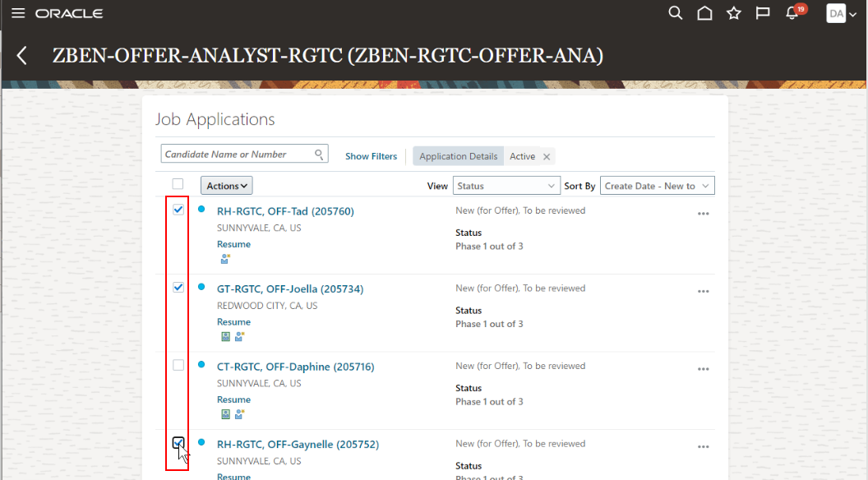Click REDWOOD CITY, CA, US location text
Screen dimensions: 868x480
coord(267,306)
